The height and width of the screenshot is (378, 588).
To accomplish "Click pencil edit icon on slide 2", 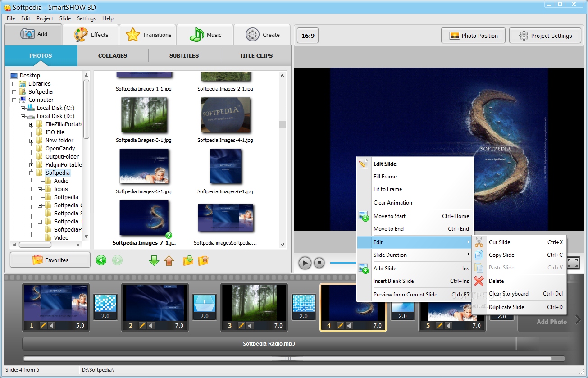I will (x=142, y=325).
